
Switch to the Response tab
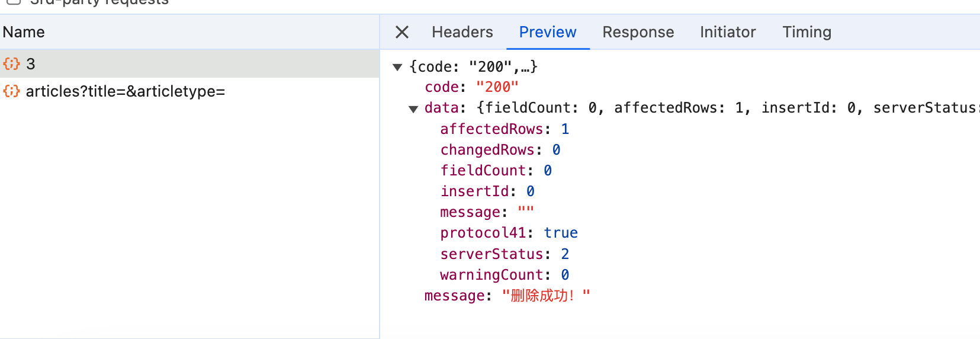click(x=638, y=32)
